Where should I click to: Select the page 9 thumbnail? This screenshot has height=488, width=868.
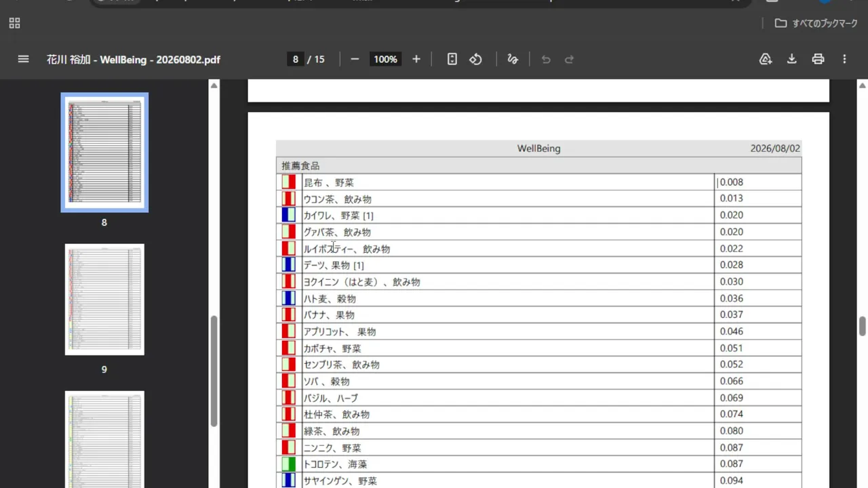pos(104,299)
